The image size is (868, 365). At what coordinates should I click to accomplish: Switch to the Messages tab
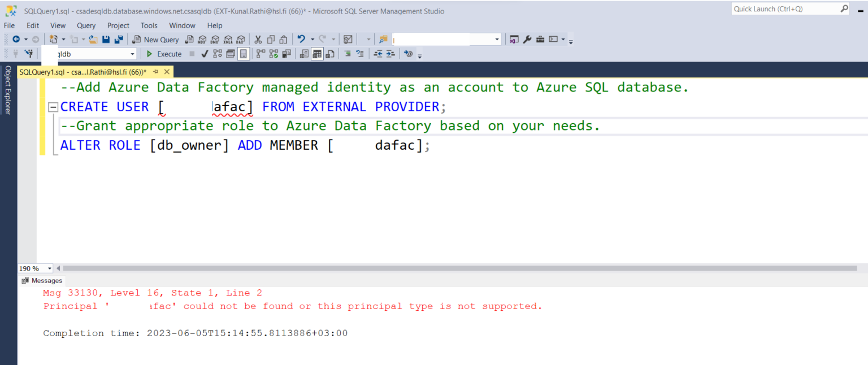[42, 280]
